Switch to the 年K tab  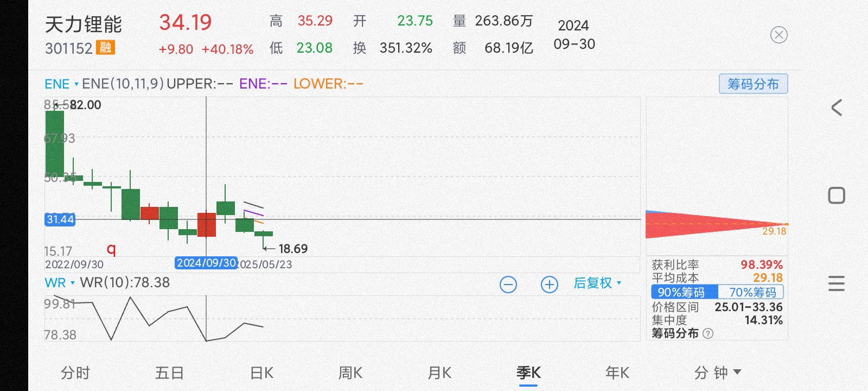click(x=617, y=373)
